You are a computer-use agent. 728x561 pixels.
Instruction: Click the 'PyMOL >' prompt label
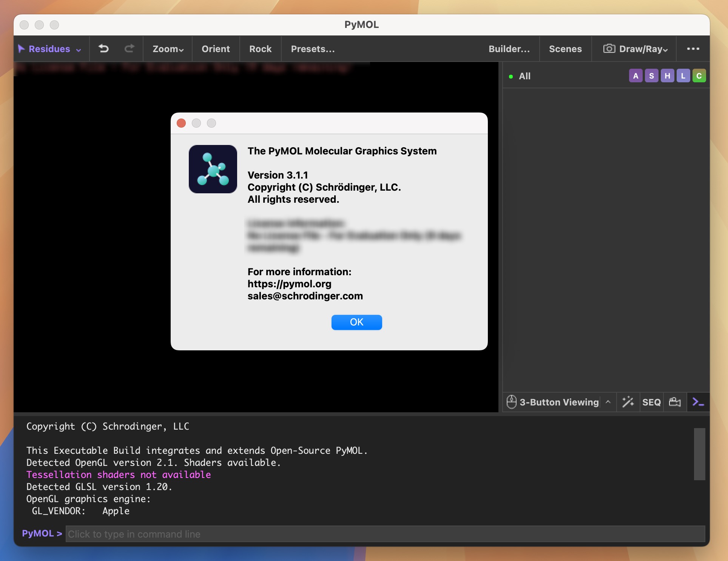(x=42, y=533)
